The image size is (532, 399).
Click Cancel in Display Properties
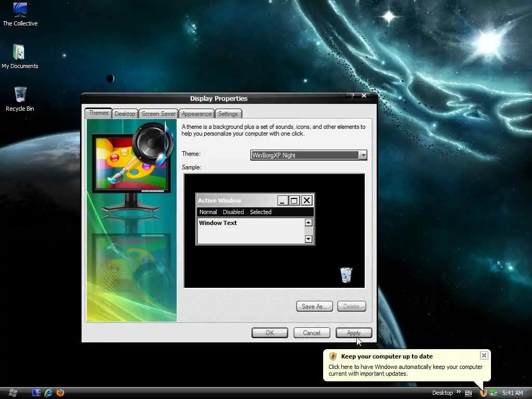coord(312,333)
